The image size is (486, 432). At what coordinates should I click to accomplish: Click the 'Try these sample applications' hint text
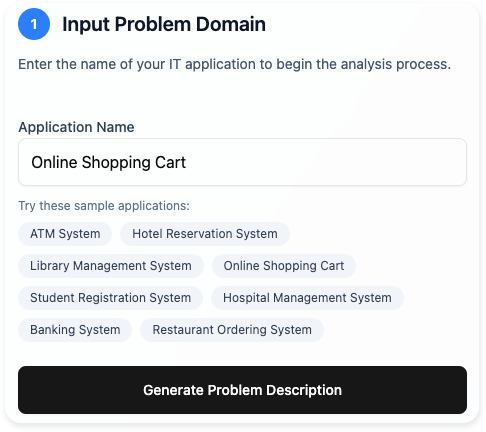click(104, 206)
